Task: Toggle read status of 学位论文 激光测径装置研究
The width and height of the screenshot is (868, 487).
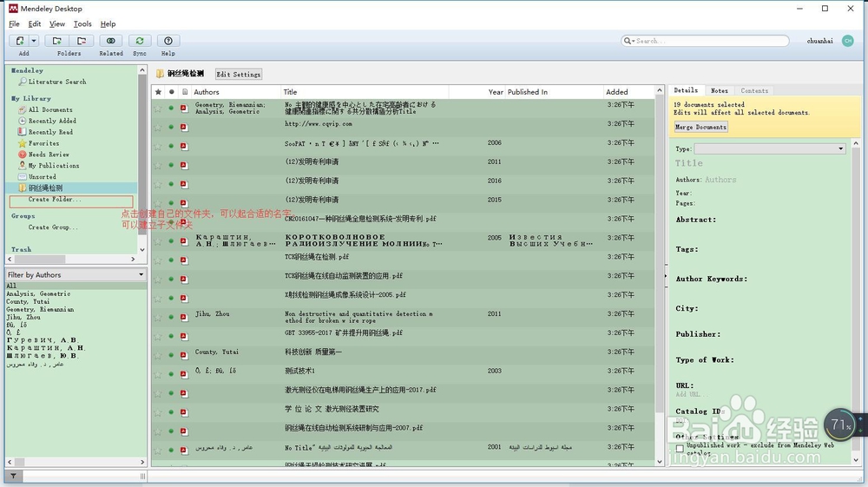Action: click(172, 411)
